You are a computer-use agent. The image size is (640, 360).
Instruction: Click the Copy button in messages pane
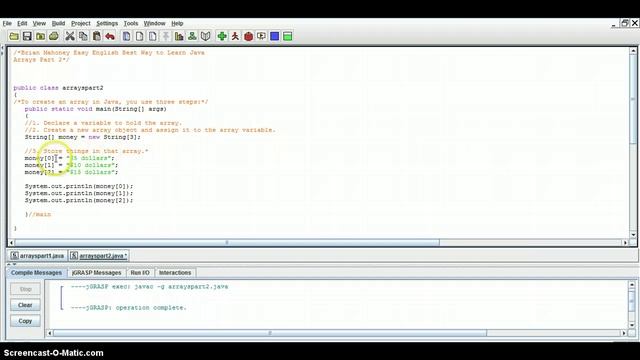(25, 321)
